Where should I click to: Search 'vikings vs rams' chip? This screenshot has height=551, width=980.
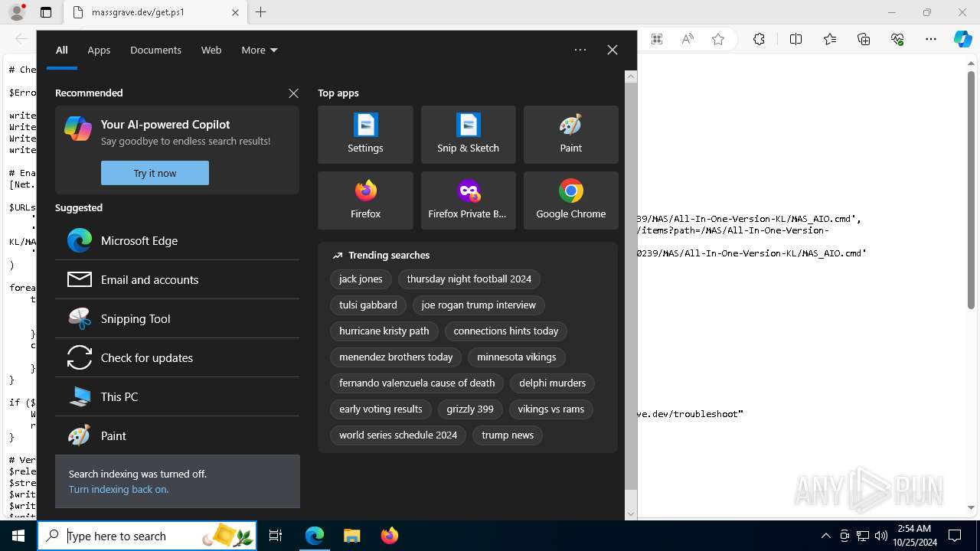pos(551,409)
